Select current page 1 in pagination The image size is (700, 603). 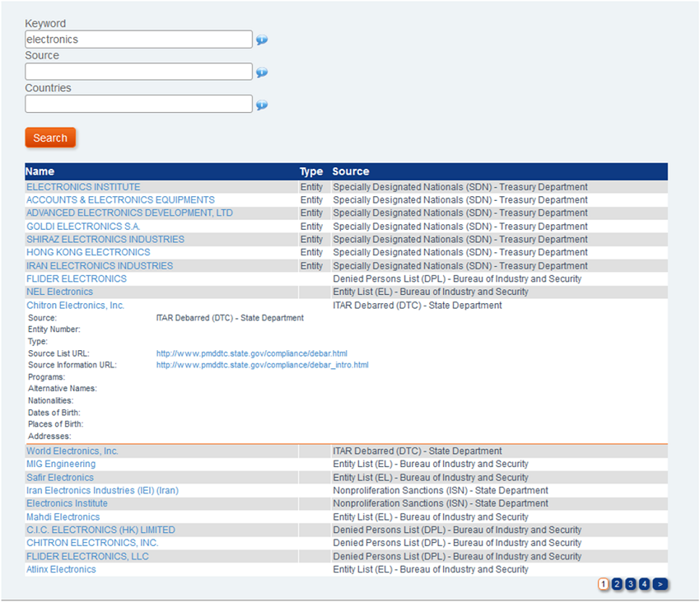click(603, 584)
